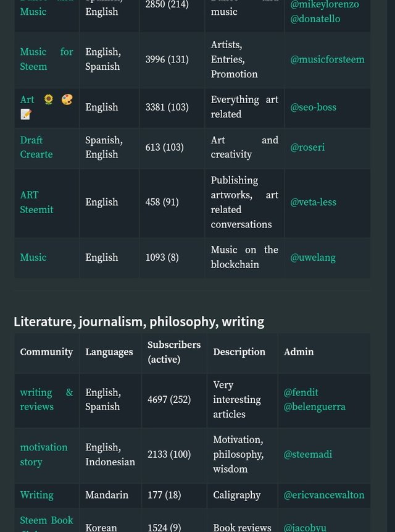Open the Draft Crearte community link
The image size is (395, 532).
click(x=36, y=147)
